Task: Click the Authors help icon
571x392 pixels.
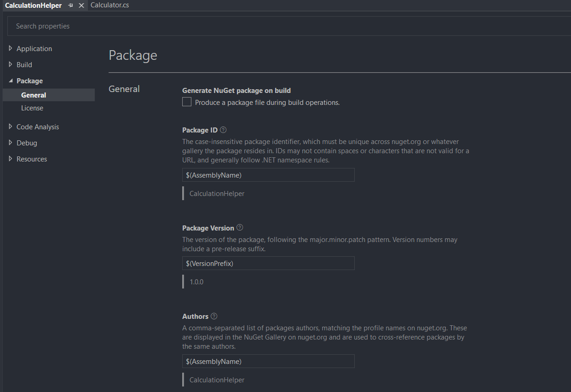Action: [x=214, y=317]
